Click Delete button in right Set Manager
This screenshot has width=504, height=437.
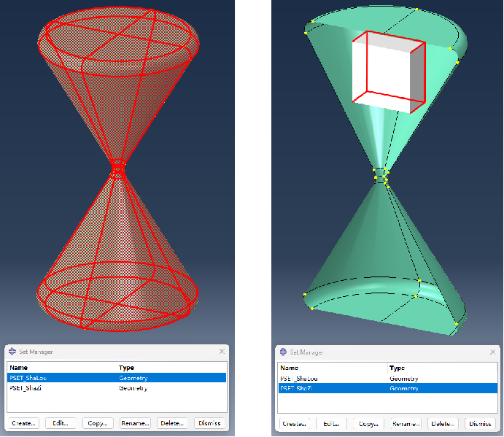(443, 424)
